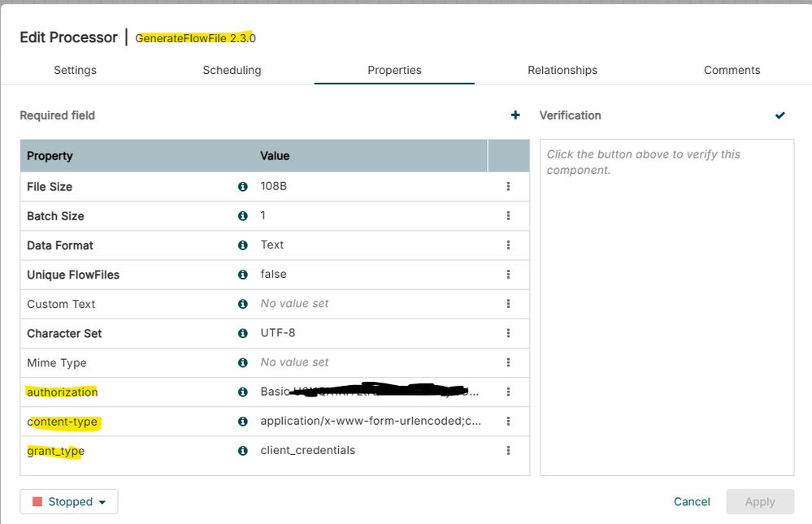Open actions menu for Mime Type row
The height and width of the screenshot is (524, 812).
click(x=508, y=362)
